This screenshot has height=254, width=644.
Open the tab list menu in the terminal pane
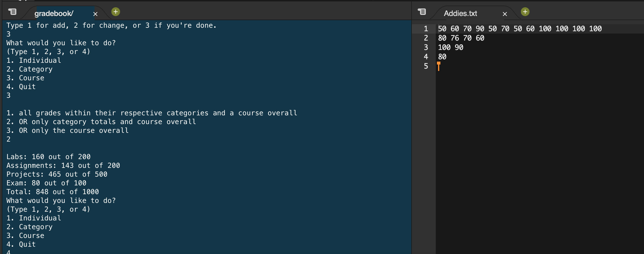pos(12,12)
